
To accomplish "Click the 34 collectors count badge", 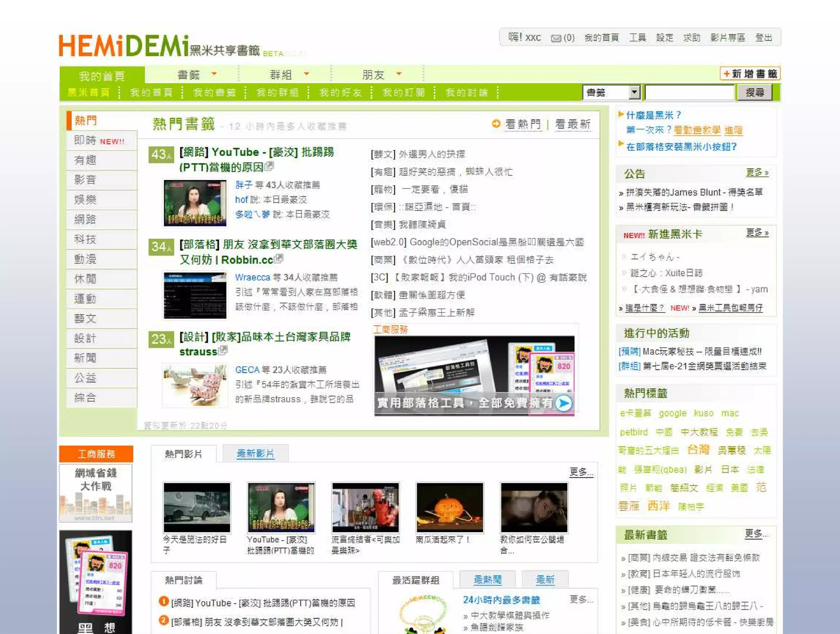I will (161, 246).
